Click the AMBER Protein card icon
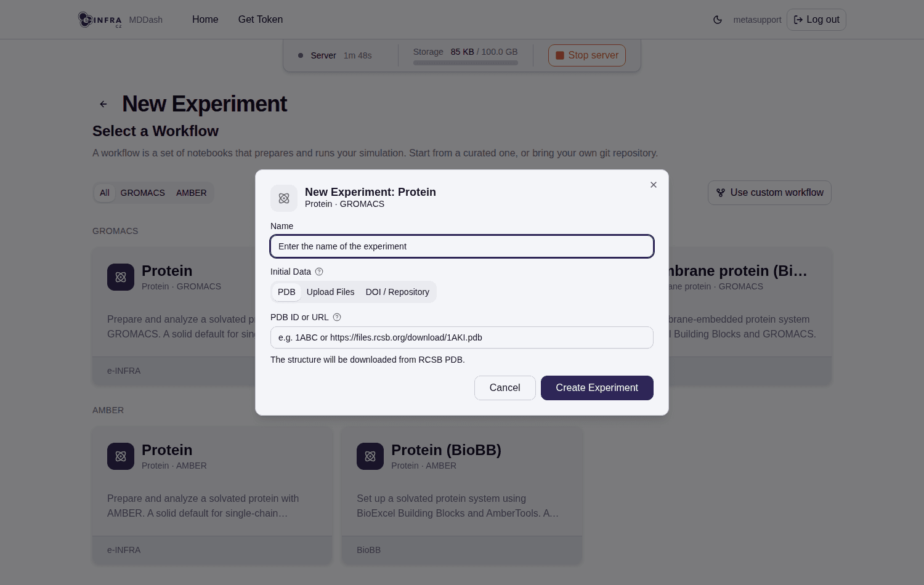Viewport: 924px width, 585px height. click(x=121, y=456)
